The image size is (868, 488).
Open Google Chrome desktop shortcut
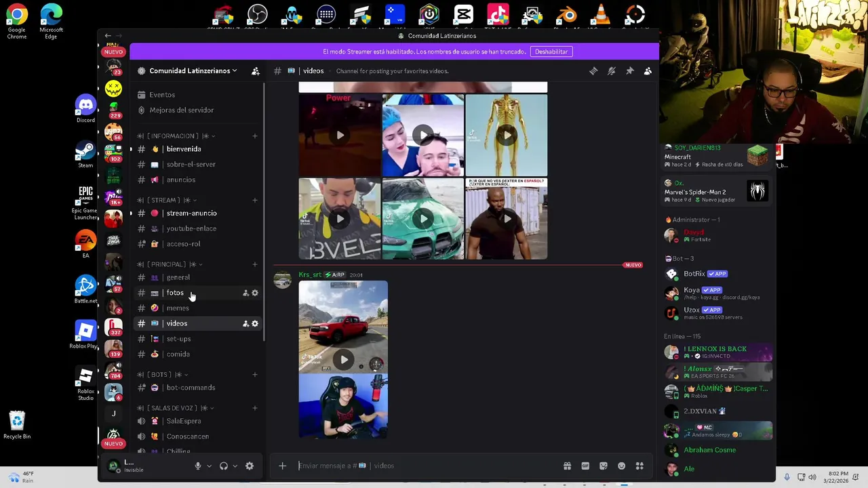tap(17, 20)
